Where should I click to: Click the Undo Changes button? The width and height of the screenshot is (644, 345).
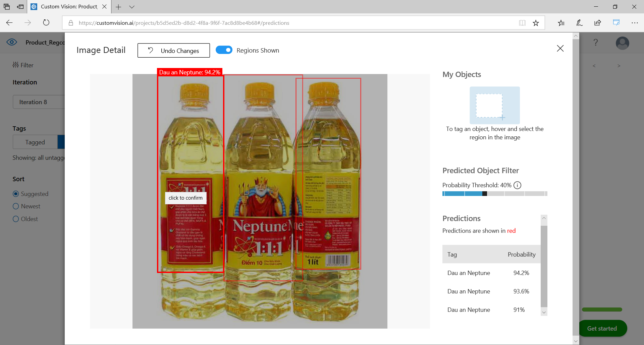coord(174,50)
